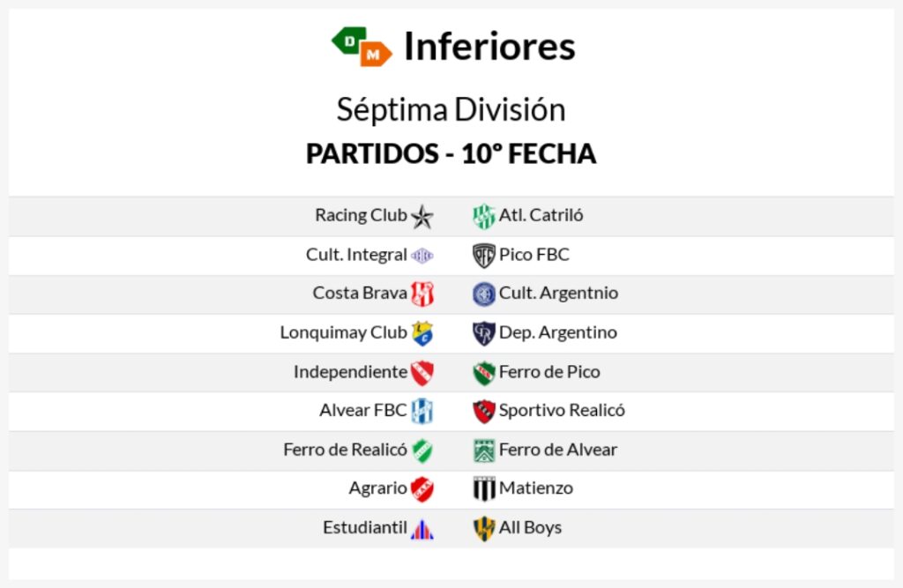Select the Alvear FBC light-blue crest
The width and height of the screenshot is (903, 588).
coord(422,411)
